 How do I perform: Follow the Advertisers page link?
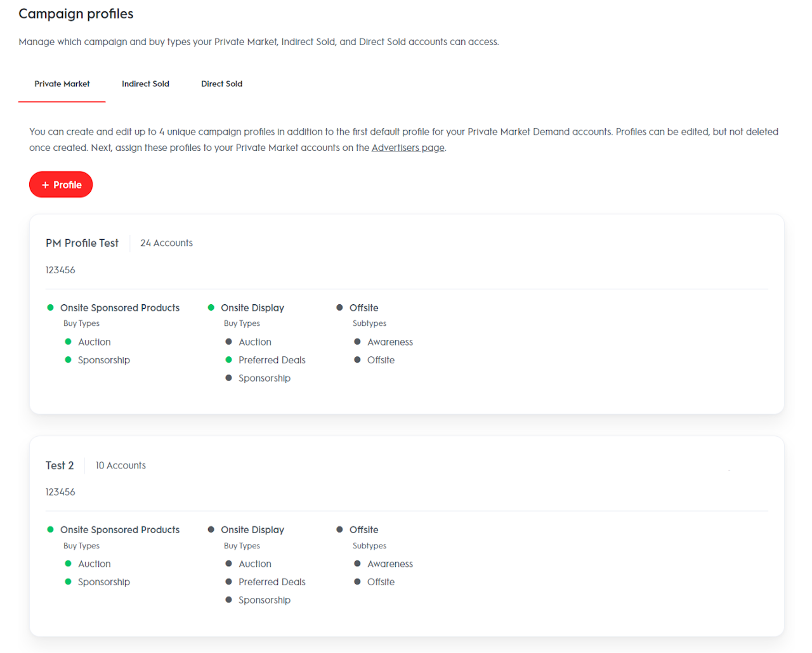(408, 148)
